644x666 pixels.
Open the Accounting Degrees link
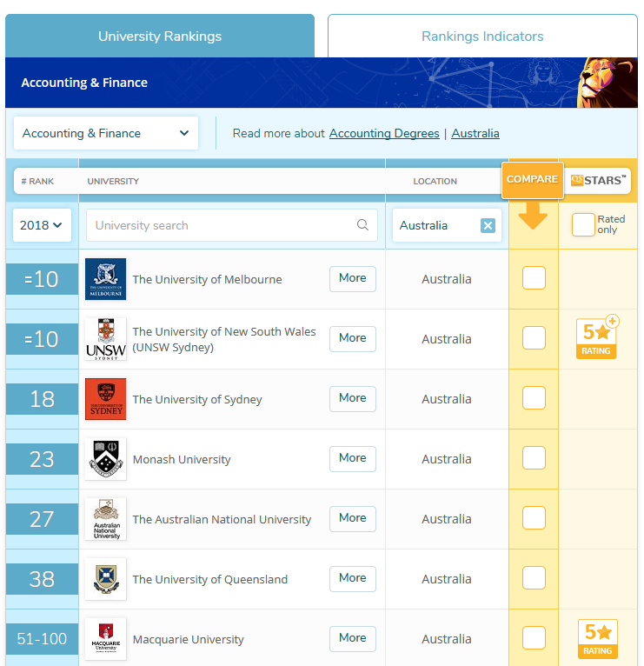[383, 133]
